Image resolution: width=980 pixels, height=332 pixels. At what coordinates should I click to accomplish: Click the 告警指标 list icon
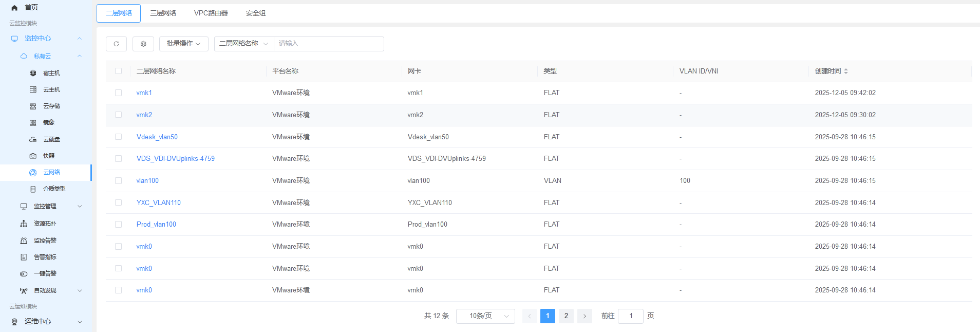click(24, 257)
